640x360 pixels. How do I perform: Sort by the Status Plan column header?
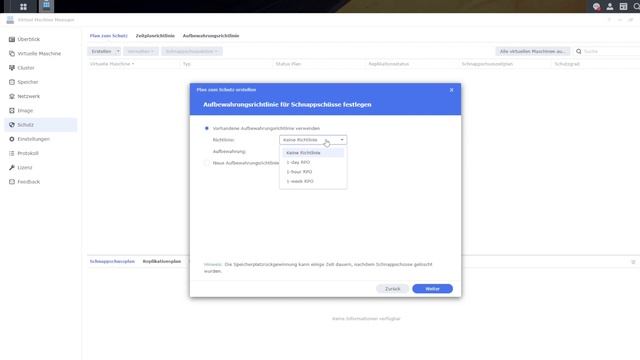point(288,64)
